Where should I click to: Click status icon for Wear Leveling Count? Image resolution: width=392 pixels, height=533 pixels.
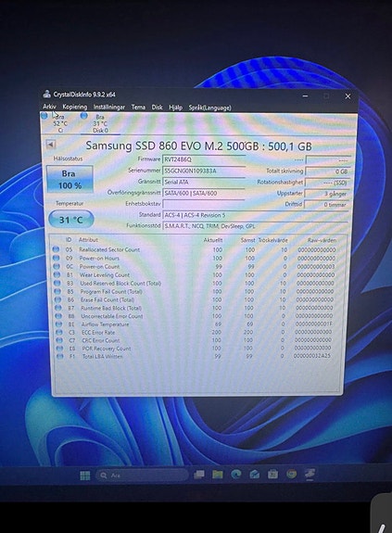[x=57, y=274]
